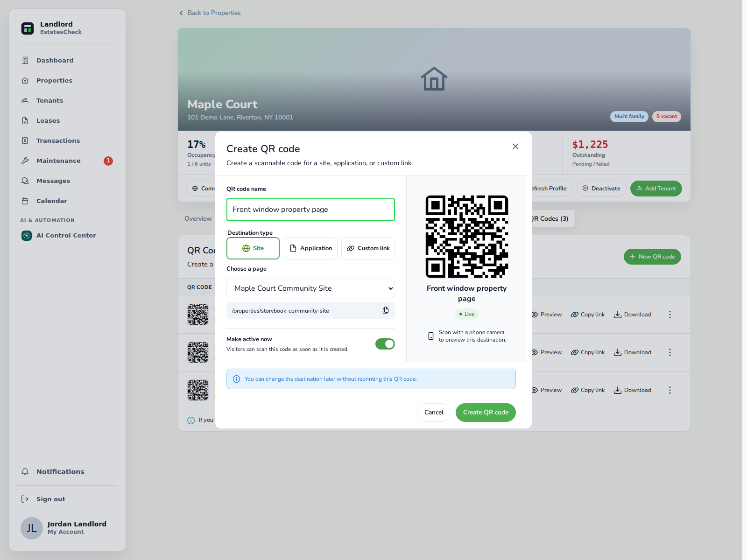Click the info icon in the blue notice
747x560 pixels.
[236, 379]
